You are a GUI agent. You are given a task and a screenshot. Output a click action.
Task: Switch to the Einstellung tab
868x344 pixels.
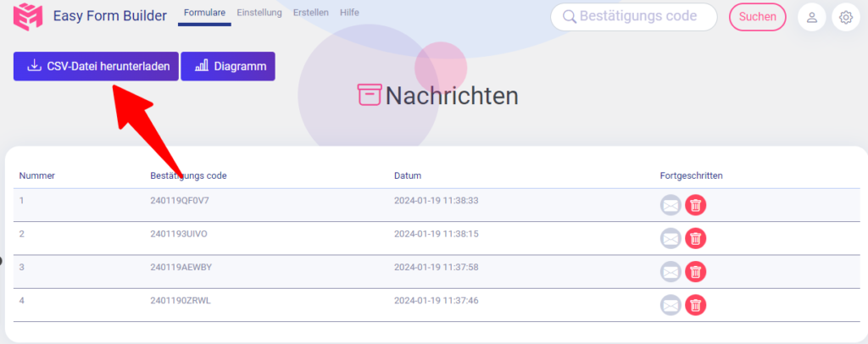click(259, 12)
